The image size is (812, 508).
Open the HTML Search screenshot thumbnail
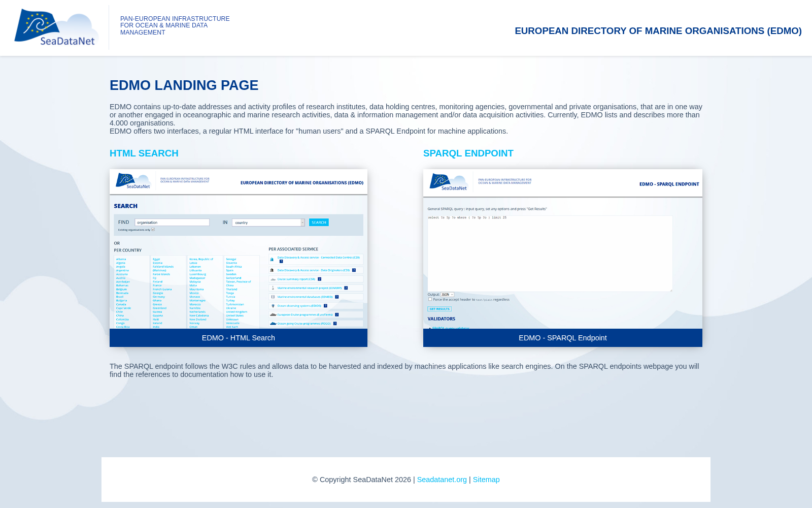(x=239, y=249)
